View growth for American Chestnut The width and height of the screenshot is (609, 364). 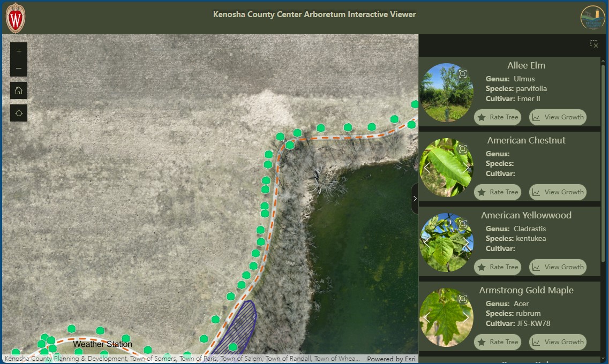[x=558, y=192]
